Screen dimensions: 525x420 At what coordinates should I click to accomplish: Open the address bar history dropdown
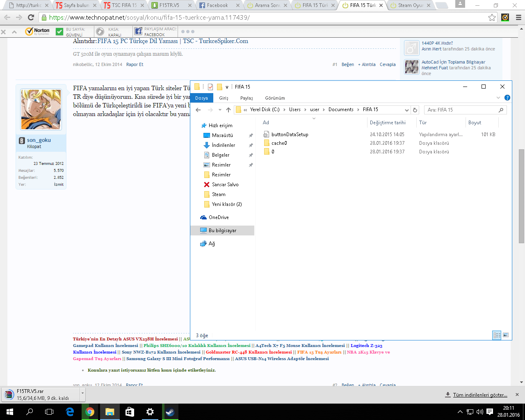tap(407, 110)
